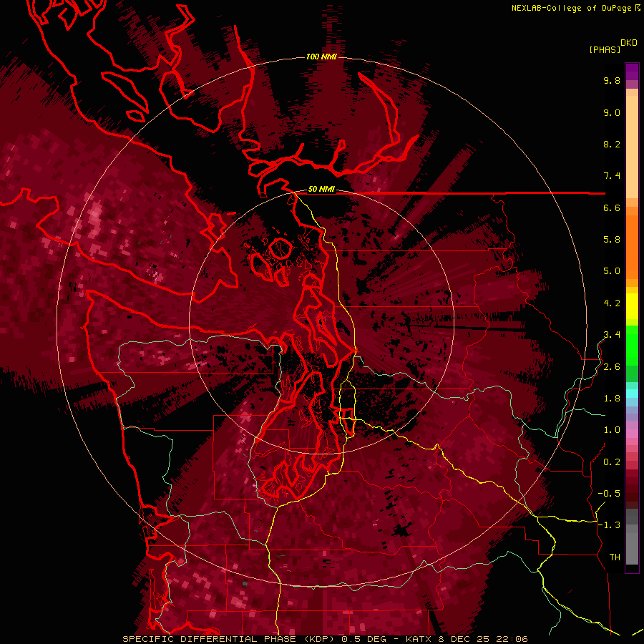This screenshot has height=644, width=644.
Task: Click the 1.8 legend value
Action: tap(612, 399)
